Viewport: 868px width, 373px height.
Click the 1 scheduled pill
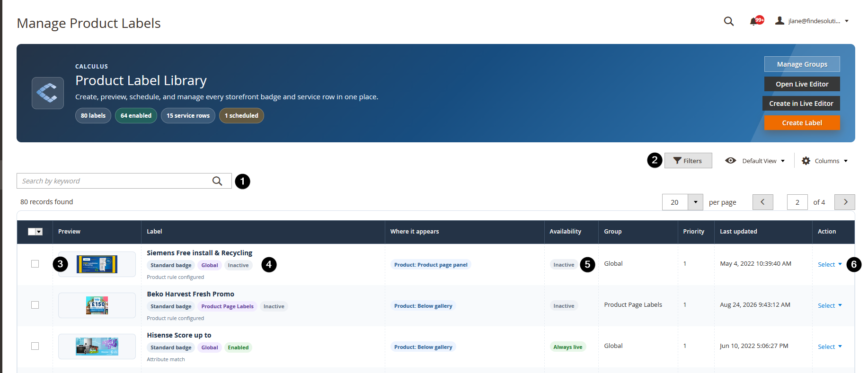click(241, 115)
